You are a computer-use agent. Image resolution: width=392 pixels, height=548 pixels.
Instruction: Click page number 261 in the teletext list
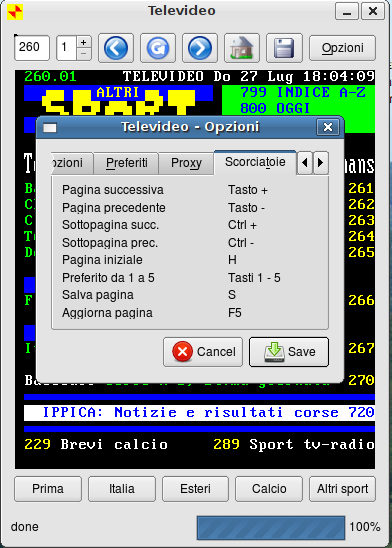pyautogui.click(x=361, y=189)
